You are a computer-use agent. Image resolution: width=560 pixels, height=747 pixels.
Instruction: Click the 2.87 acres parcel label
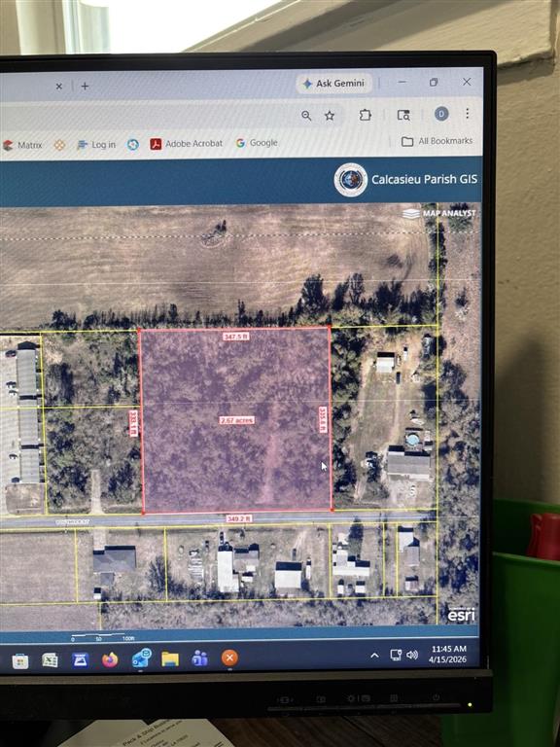[237, 420]
